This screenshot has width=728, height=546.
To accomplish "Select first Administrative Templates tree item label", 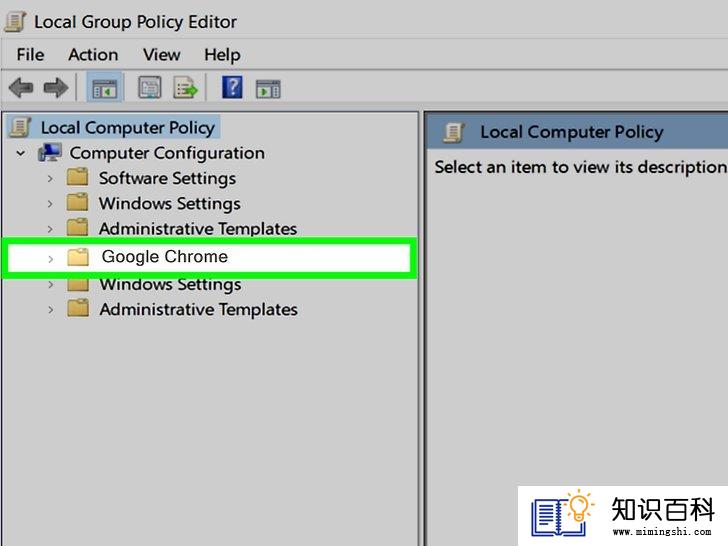I will pos(198,229).
